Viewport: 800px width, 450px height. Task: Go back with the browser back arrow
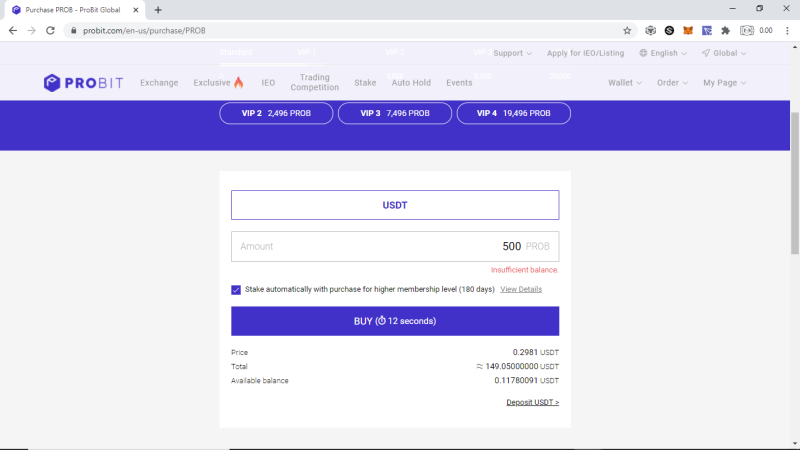pyautogui.click(x=13, y=31)
